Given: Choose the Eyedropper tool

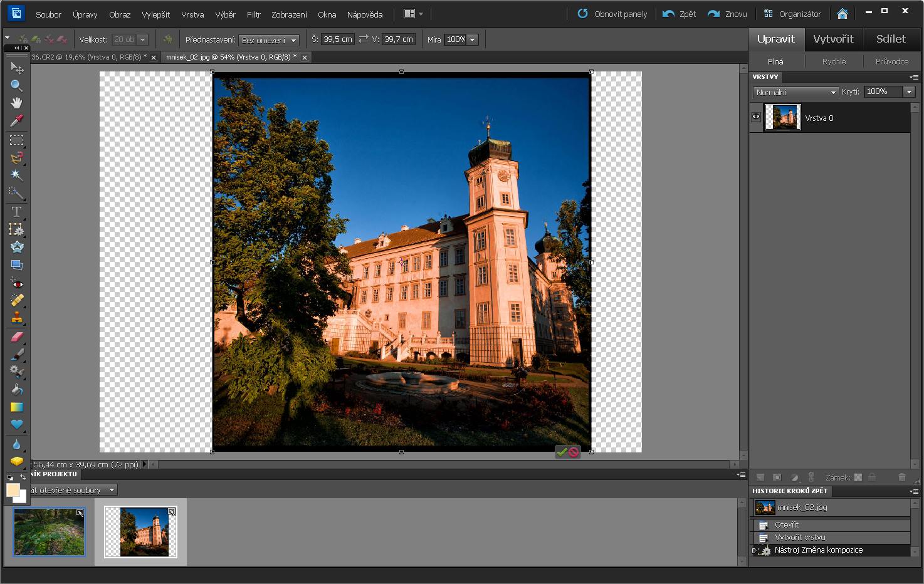Looking at the screenshot, I should pos(17,120).
